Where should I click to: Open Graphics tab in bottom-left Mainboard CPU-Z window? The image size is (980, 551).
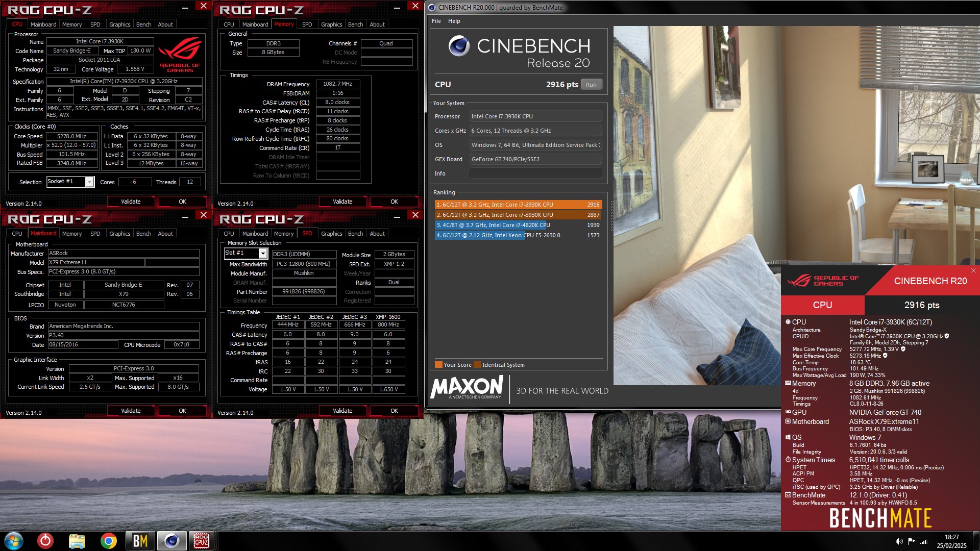click(120, 234)
